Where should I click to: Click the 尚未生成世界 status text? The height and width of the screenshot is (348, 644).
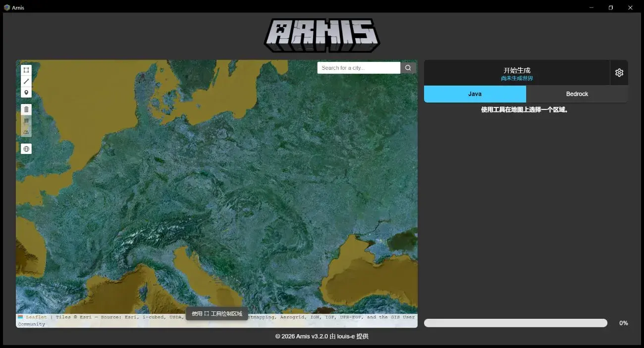click(x=517, y=78)
